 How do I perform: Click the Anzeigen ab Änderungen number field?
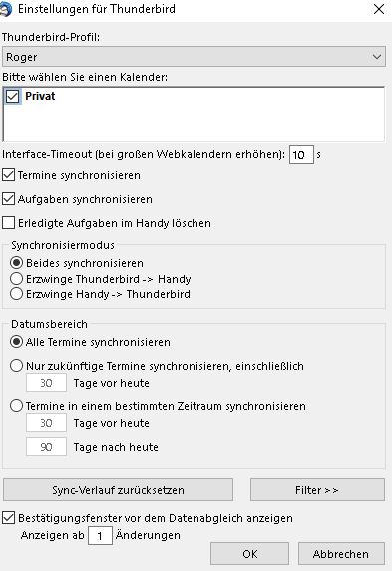[x=100, y=536]
